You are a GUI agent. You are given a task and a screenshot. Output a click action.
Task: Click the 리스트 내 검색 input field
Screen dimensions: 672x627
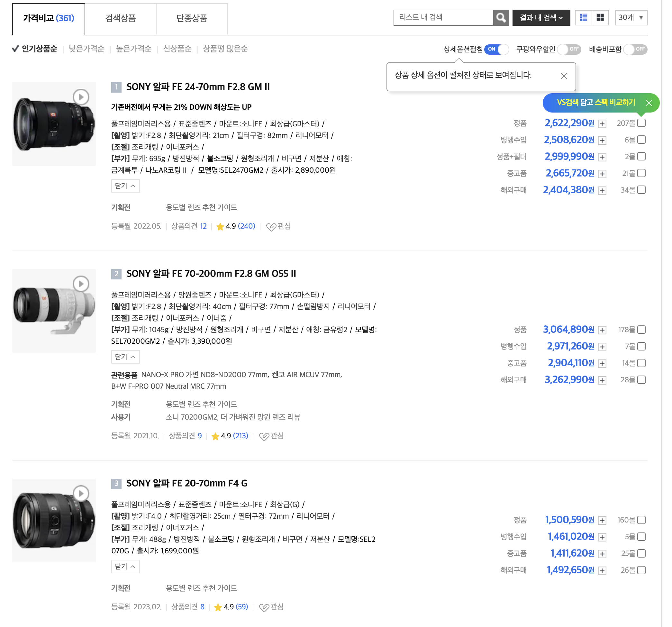(x=443, y=18)
